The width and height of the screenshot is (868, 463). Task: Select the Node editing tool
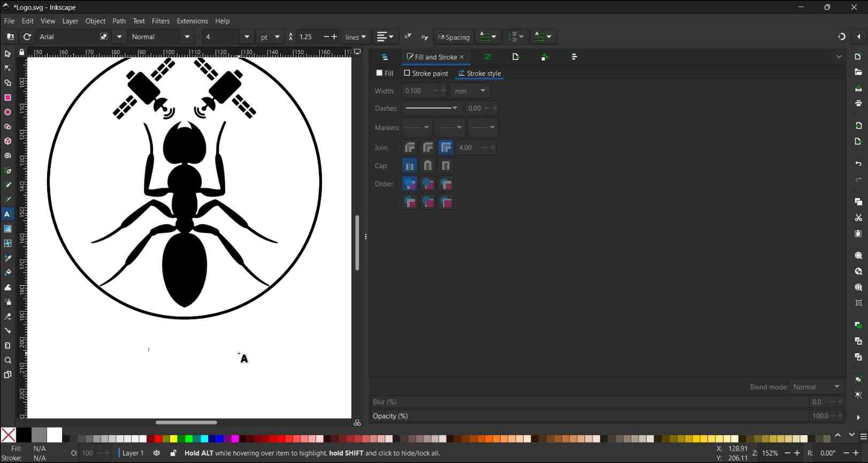7,69
